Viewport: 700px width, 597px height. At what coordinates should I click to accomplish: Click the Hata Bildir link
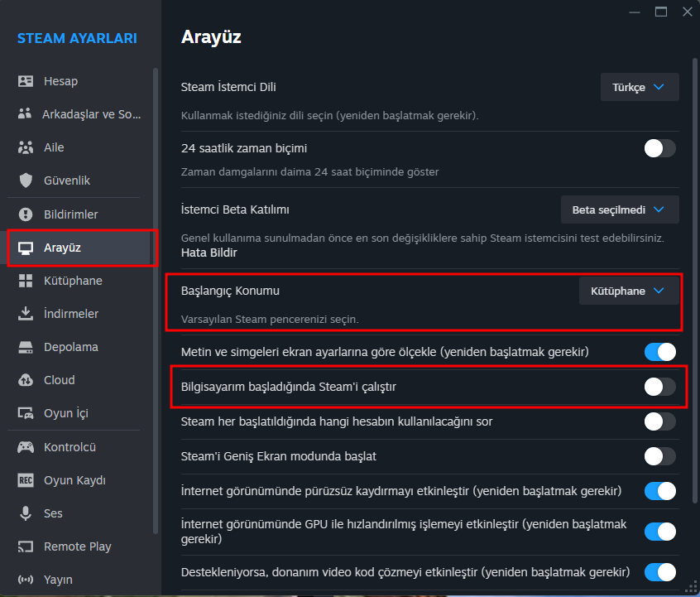pos(209,253)
